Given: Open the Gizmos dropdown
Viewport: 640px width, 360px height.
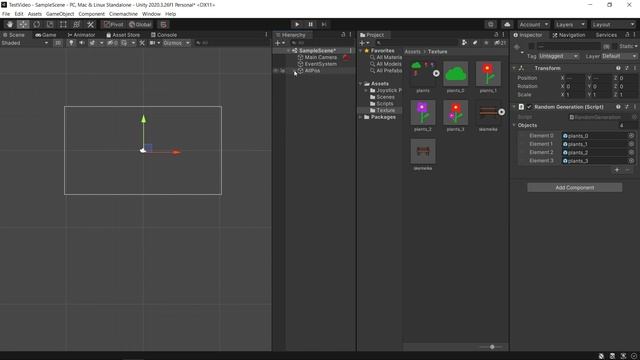Looking at the screenshot, I should 176,43.
